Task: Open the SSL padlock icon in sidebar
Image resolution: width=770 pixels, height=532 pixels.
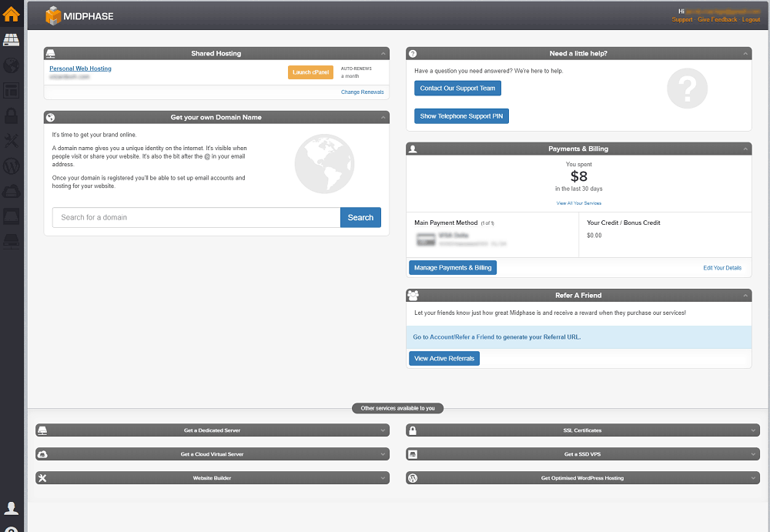Action: [11, 115]
